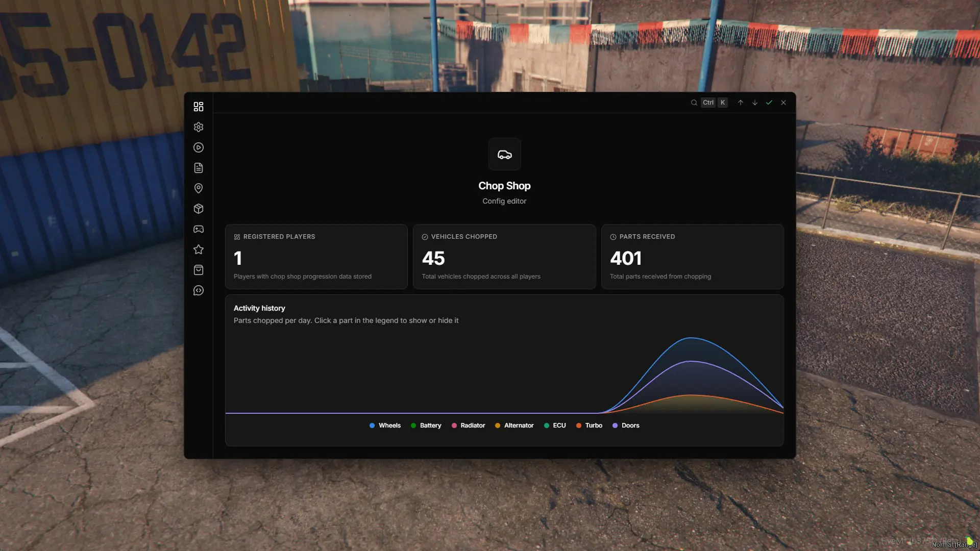Screen dimensions: 980x551
Task: Toggle Battery series in chart legend
Action: [426, 425]
